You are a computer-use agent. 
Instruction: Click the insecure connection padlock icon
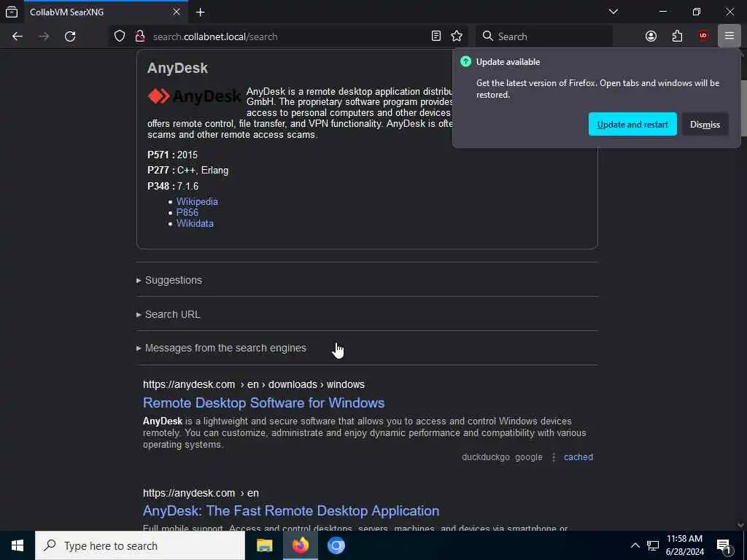[140, 36]
